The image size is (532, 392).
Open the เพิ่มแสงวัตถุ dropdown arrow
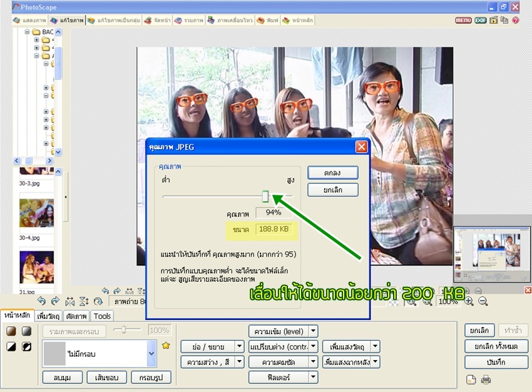376,346
